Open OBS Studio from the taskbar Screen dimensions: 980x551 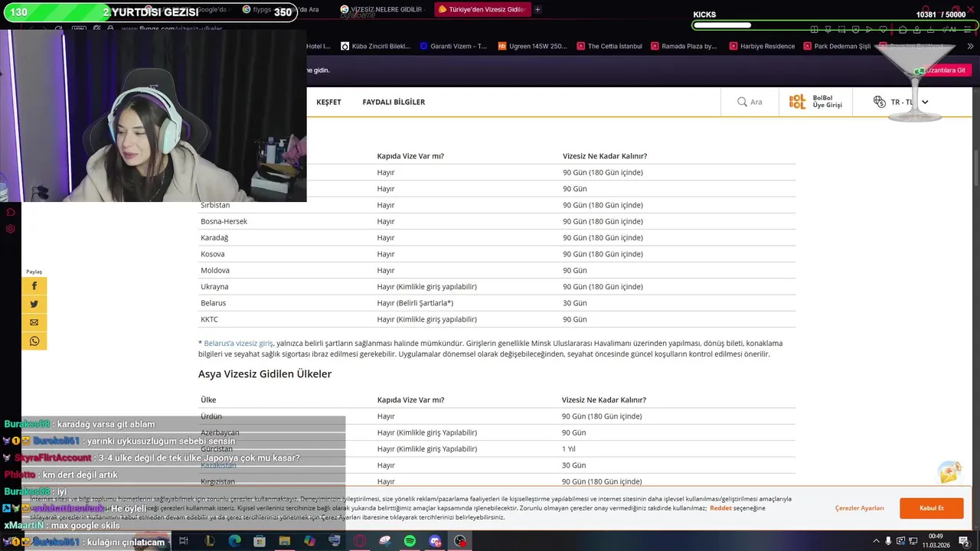click(460, 541)
